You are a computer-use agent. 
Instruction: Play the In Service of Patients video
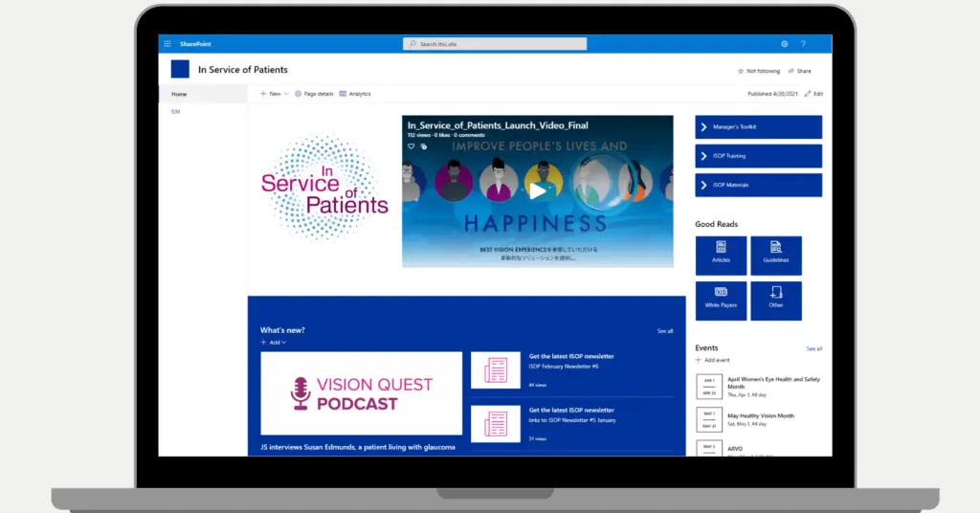[x=538, y=191]
